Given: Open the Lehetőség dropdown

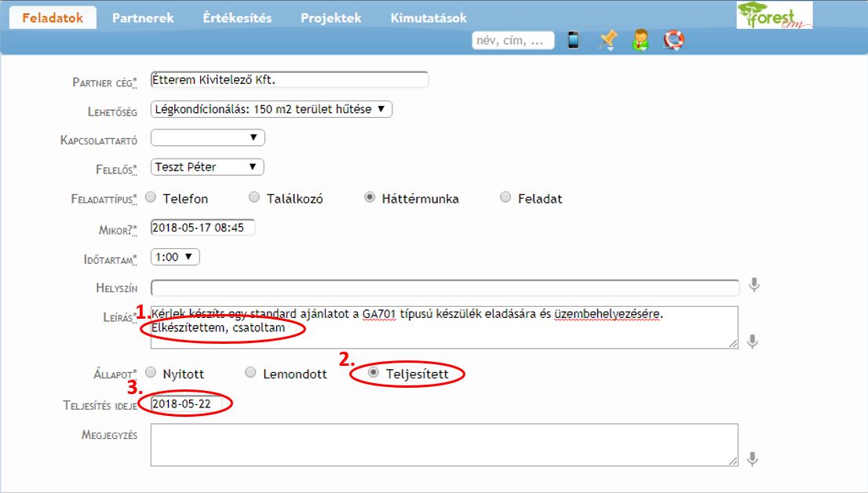Looking at the screenshot, I should click(271, 109).
